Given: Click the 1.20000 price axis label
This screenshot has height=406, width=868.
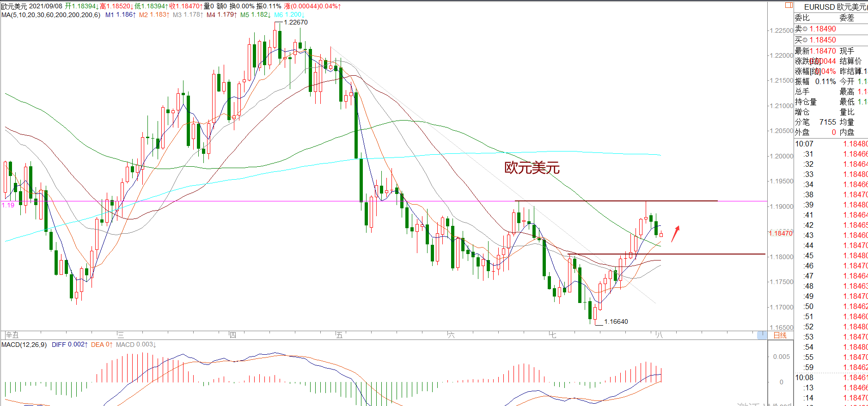Looking at the screenshot, I should [781, 156].
